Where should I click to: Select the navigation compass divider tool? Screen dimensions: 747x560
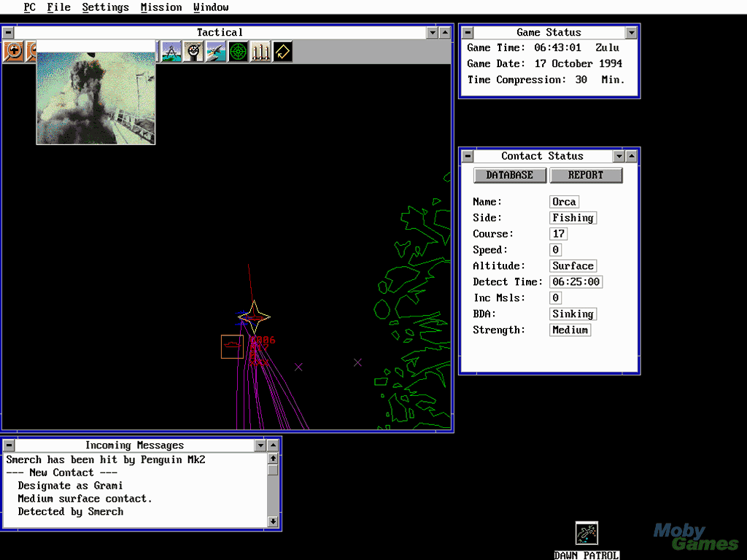pos(171,52)
